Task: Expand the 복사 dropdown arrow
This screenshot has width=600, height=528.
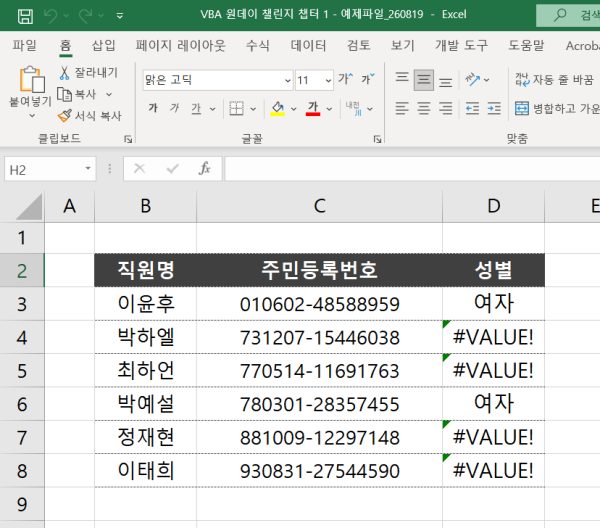Action: 109,94
